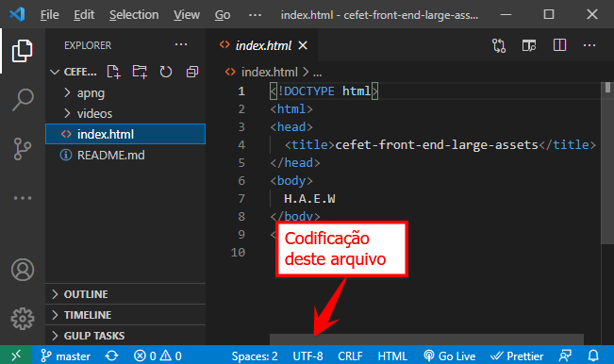Show errors and warnings count panel
Screen dimensions: 614x364
coord(158,356)
